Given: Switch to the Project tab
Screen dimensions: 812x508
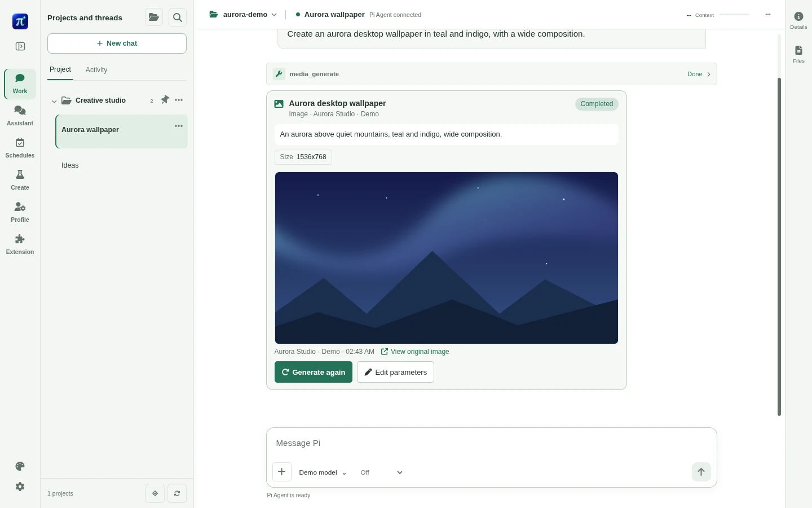Looking at the screenshot, I should 60,69.
